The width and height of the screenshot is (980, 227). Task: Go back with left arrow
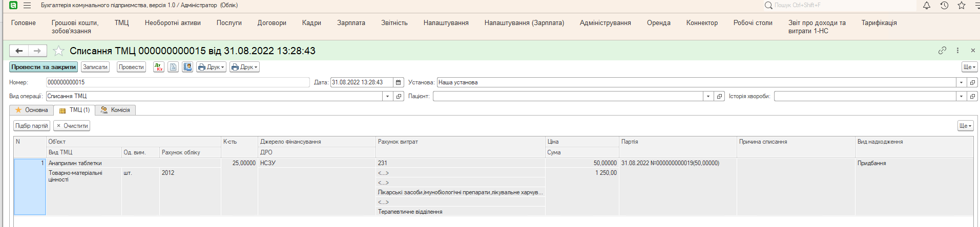tap(19, 51)
